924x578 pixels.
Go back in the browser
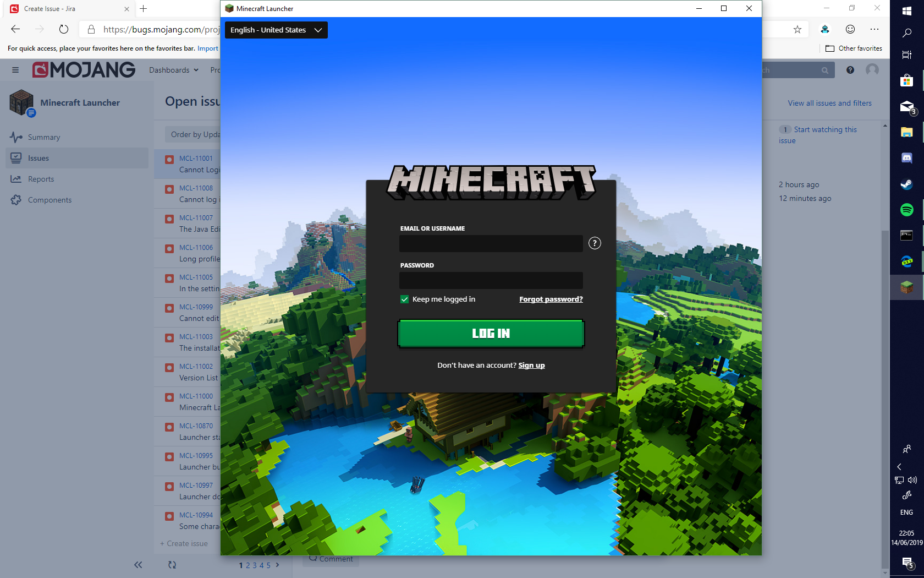tap(15, 29)
